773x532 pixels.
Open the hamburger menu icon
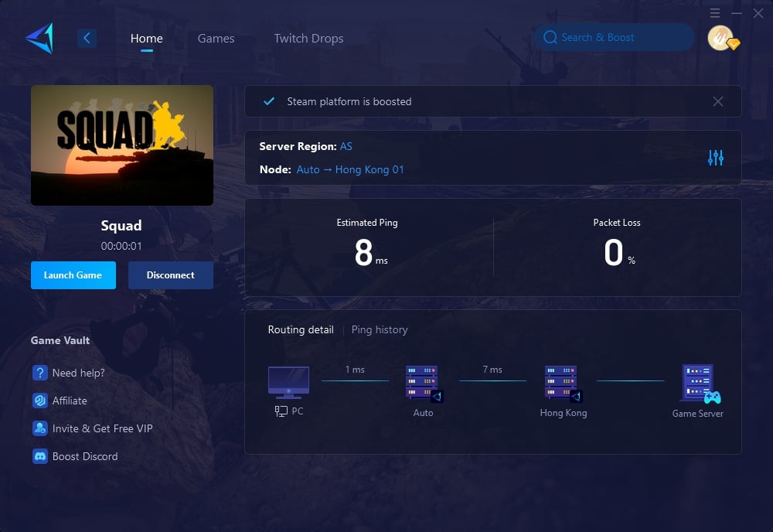point(715,13)
